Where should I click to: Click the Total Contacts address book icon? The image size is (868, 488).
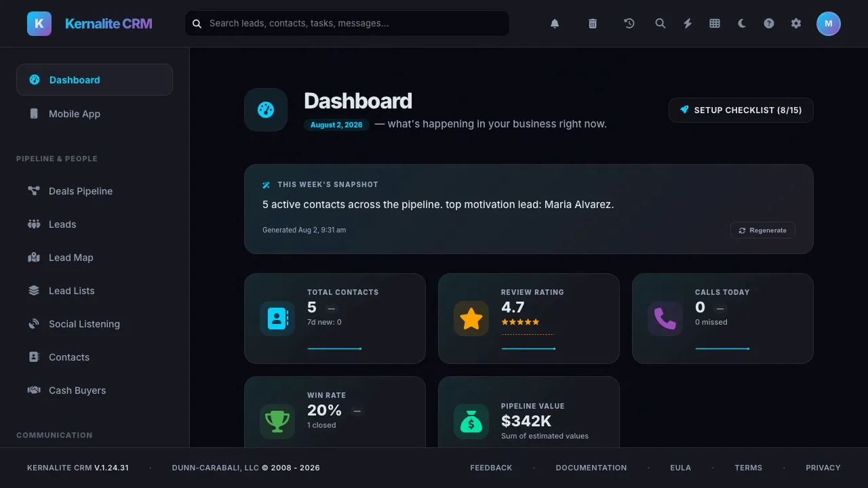tap(277, 319)
